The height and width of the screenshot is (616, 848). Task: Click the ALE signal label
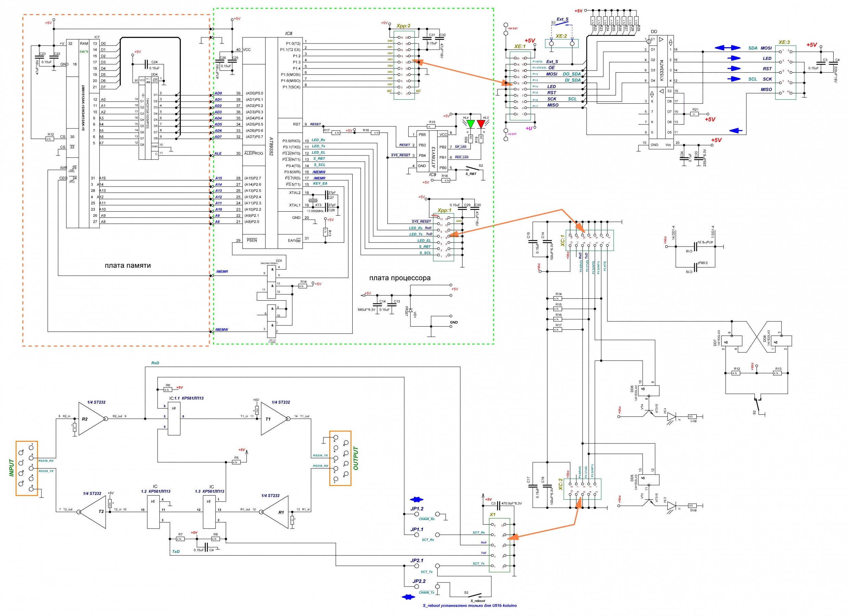click(218, 153)
